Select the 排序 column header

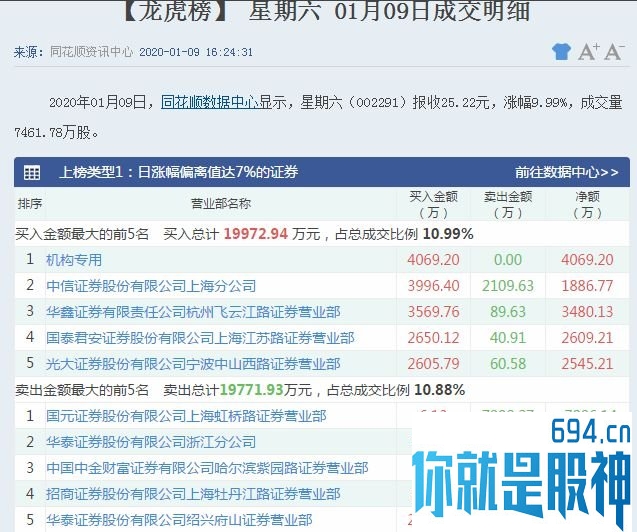[30, 203]
